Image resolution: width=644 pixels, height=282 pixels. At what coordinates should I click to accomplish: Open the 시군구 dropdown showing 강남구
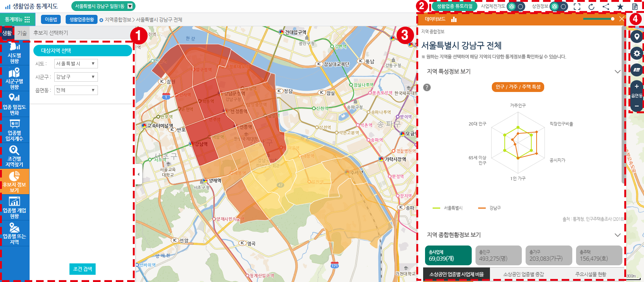76,77
